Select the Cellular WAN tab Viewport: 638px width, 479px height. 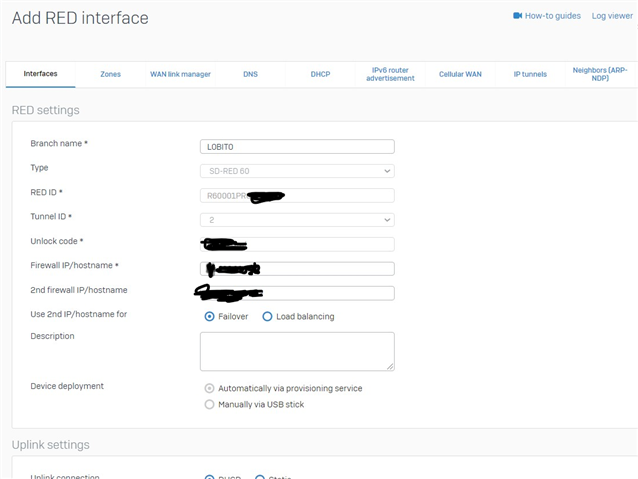coord(460,74)
